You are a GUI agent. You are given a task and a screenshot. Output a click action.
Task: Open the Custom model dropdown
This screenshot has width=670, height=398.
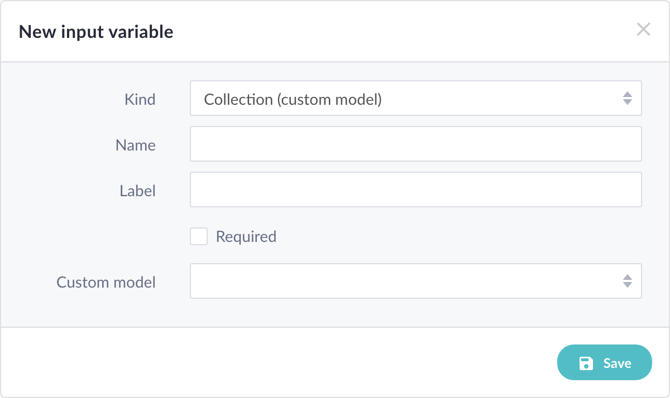pyautogui.click(x=416, y=281)
